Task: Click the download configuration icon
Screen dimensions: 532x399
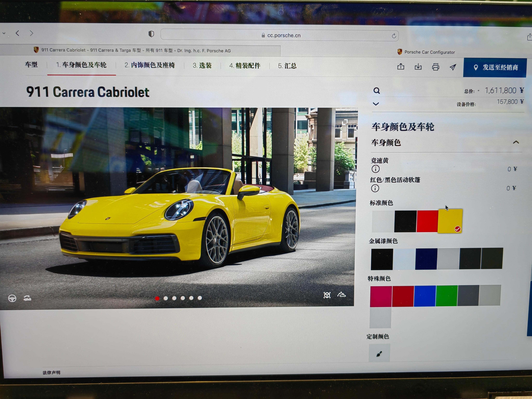Action: point(418,67)
